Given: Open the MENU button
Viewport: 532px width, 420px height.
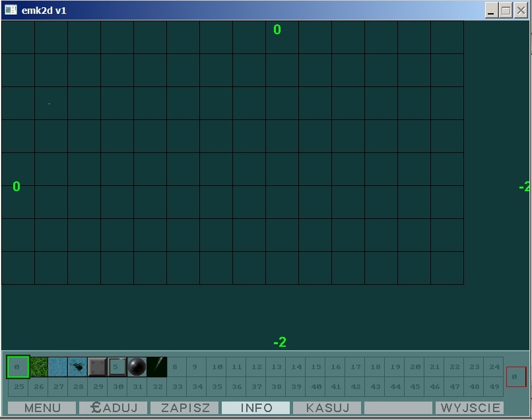Looking at the screenshot, I should point(42,408).
